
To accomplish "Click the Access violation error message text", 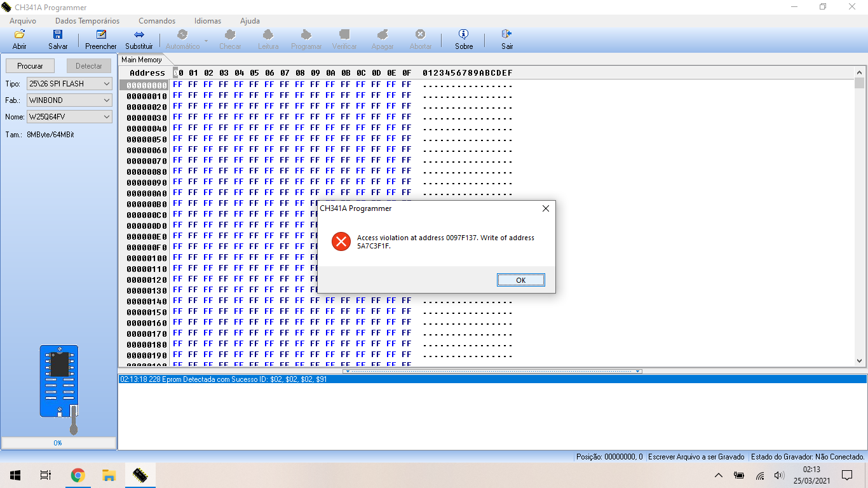I will click(445, 241).
